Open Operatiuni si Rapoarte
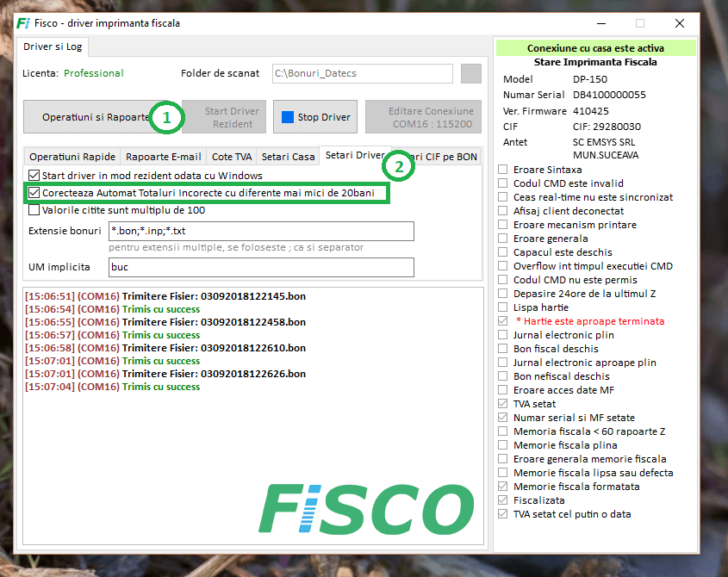 [x=96, y=117]
